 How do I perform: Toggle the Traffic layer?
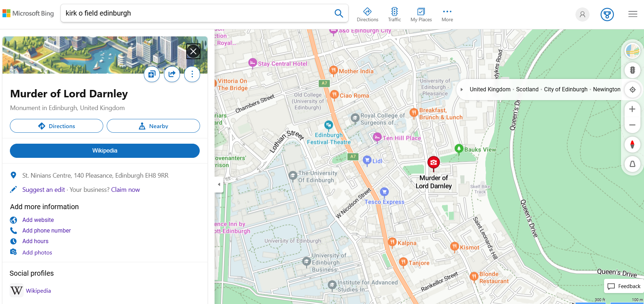pyautogui.click(x=394, y=15)
